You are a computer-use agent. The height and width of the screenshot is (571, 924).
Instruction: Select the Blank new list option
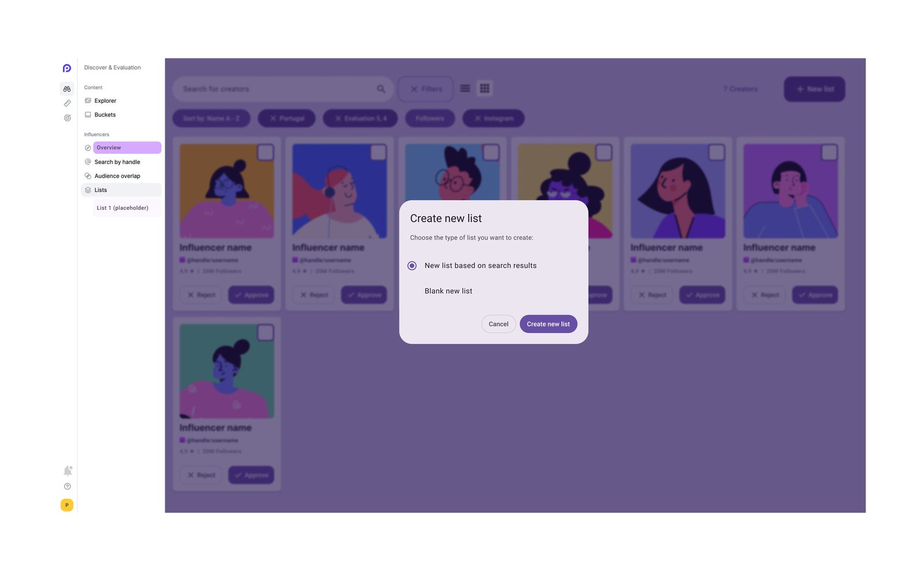(x=448, y=291)
